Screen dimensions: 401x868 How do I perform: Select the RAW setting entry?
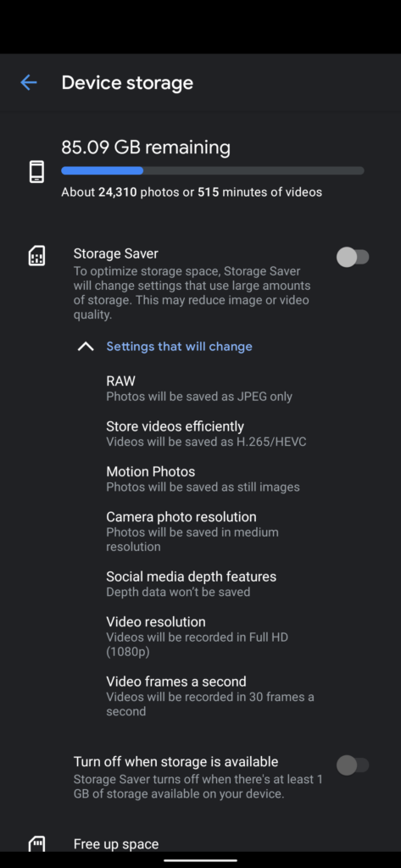[199, 388]
